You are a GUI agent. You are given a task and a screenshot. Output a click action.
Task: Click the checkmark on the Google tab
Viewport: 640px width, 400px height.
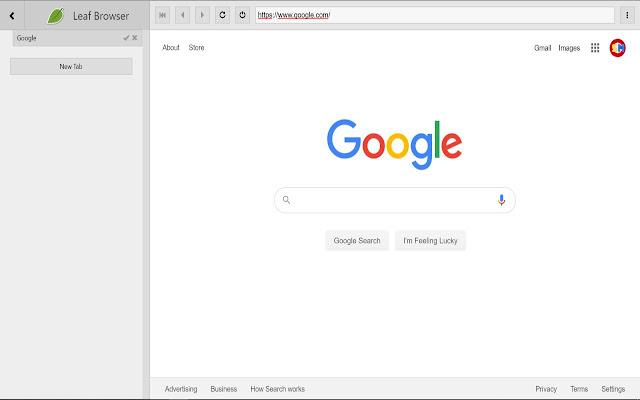pyautogui.click(x=126, y=38)
